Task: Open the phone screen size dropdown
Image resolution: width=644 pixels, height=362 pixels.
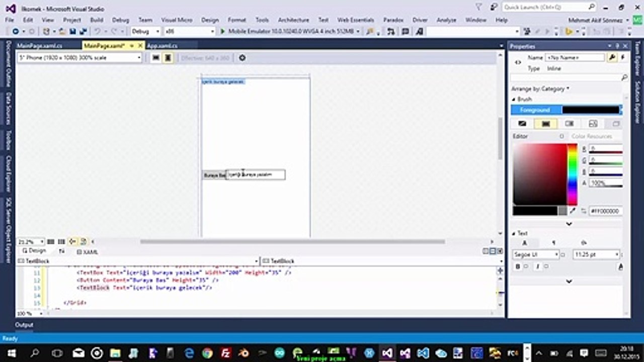Action: 80,58
